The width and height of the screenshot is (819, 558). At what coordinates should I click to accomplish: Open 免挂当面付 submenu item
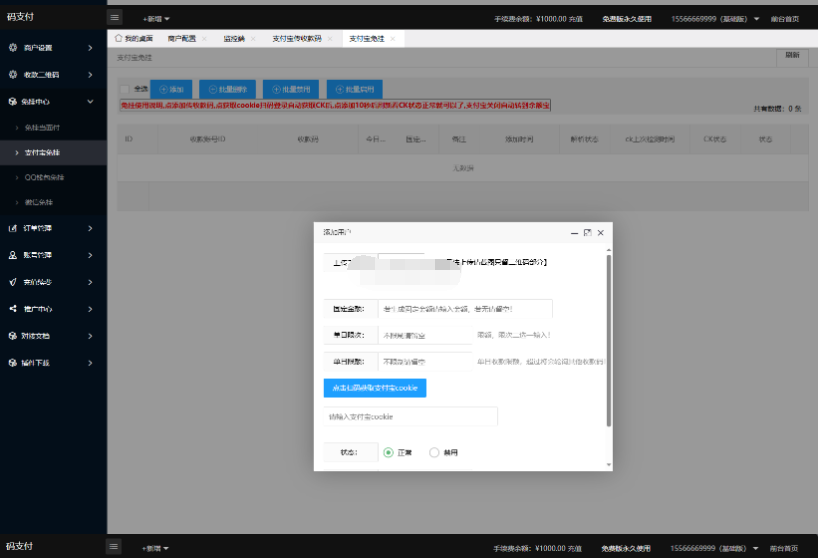click(53, 127)
